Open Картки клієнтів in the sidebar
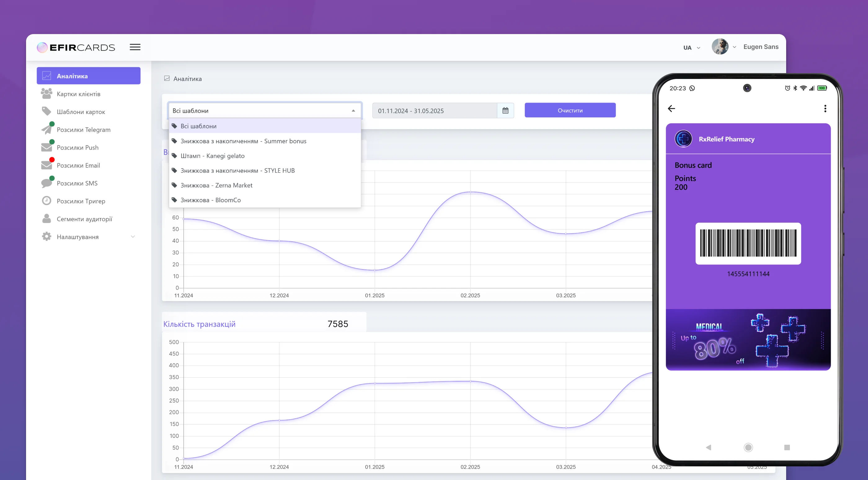The width and height of the screenshot is (868, 480). (x=78, y=94)
